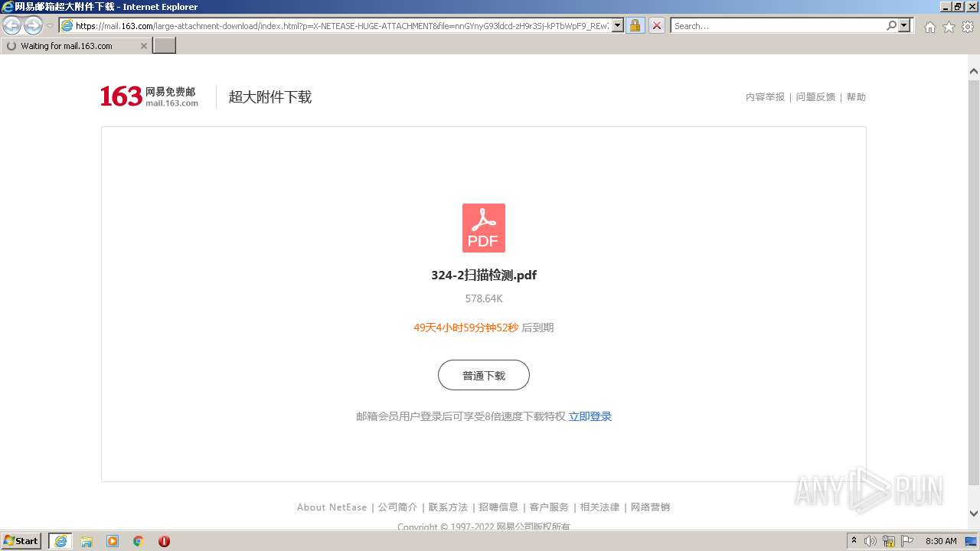Viewport: 980px width, 551px height.
Task: Click the Action Center flag icon
Action: pos(907,541)
